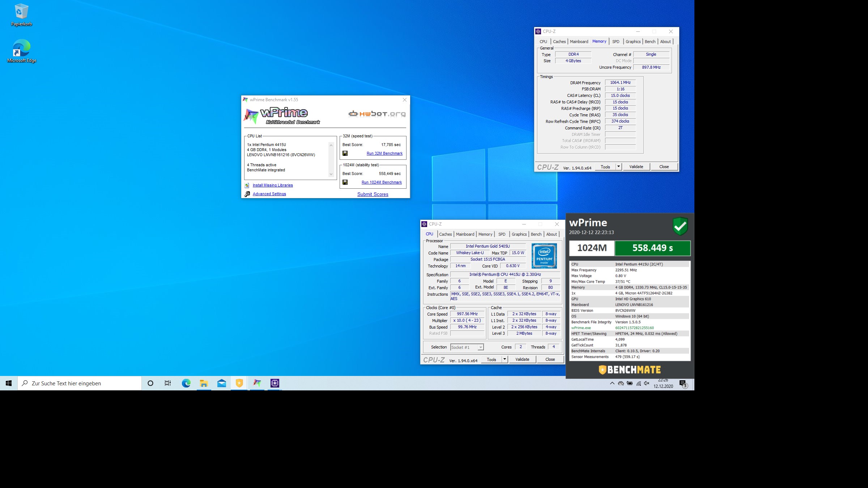
Task: Launch Edge from the taskbar
Action: coord(186,383)
